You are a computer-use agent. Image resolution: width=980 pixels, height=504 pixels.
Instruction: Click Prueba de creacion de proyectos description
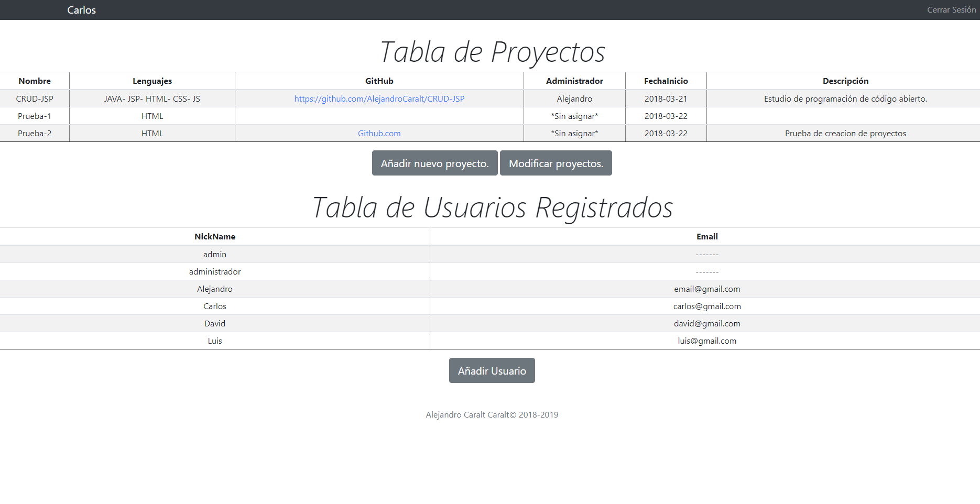tap(845, 133)
